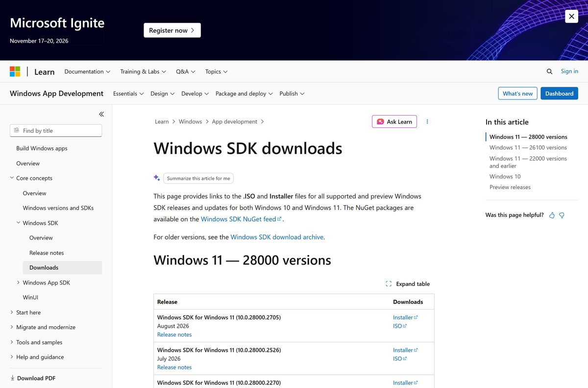Open Overview under Windows SDK
The image size is (588, 388).
pos(41,238)
